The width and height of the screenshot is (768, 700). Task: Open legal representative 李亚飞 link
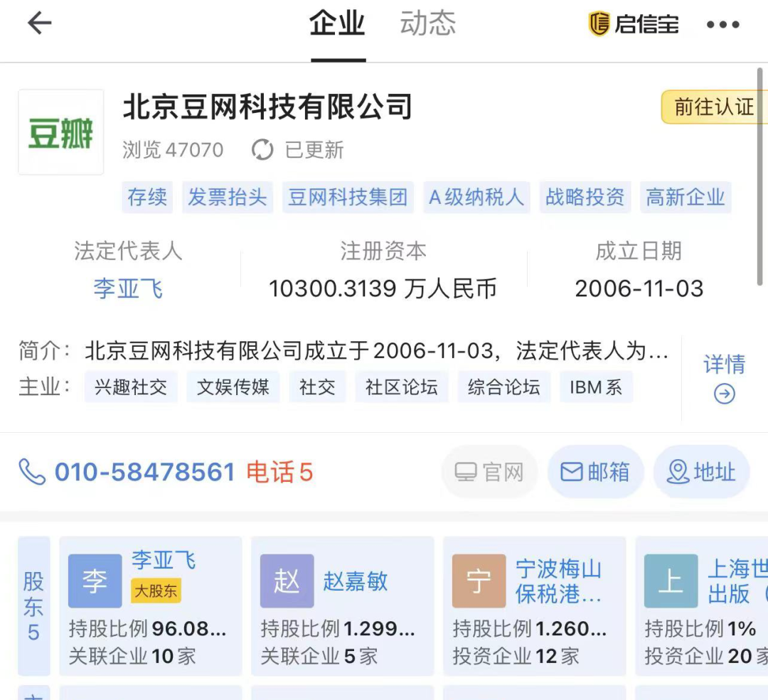128,289
